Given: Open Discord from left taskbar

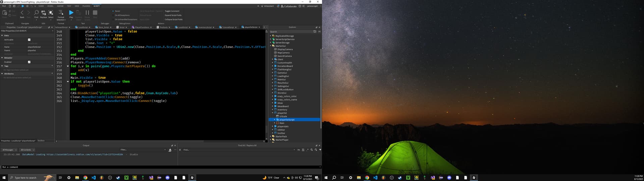Looking at the screenshot, I should [168, 178].
